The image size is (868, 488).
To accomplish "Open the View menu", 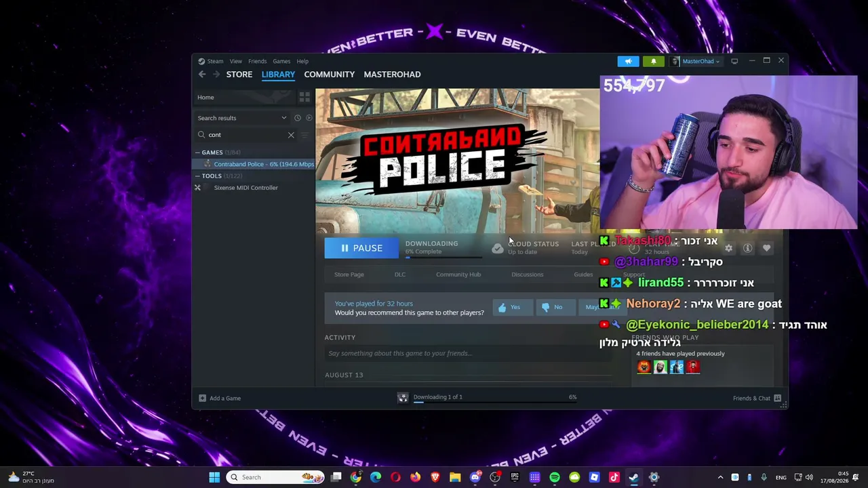I will tap(235, 61).
